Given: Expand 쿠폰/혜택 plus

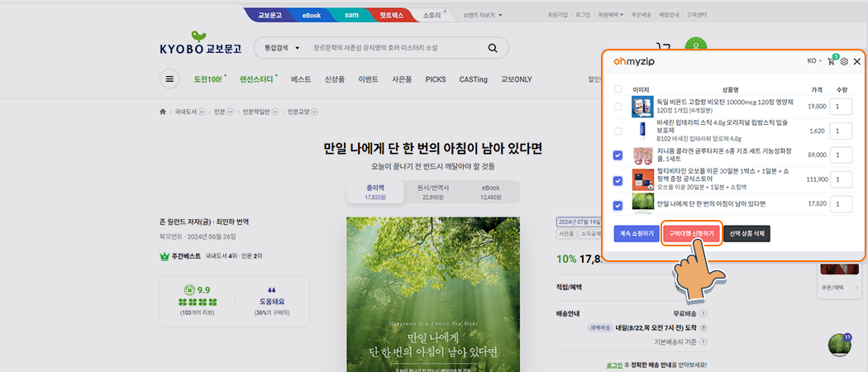Looking at the screenshot, I should [857, 288].
